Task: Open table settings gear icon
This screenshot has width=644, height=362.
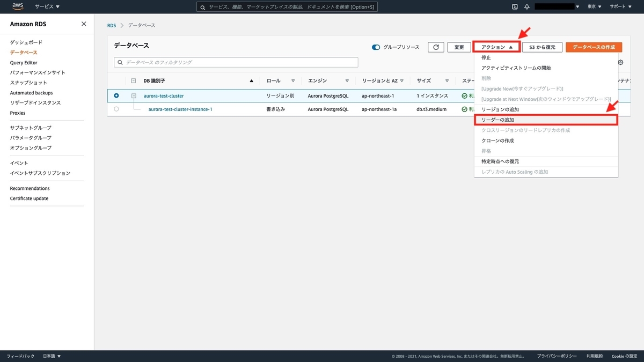Action: [621, 62]
